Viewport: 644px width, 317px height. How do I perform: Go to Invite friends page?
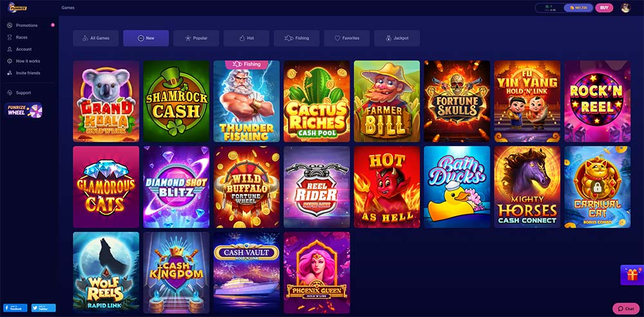tap(28, 73)
